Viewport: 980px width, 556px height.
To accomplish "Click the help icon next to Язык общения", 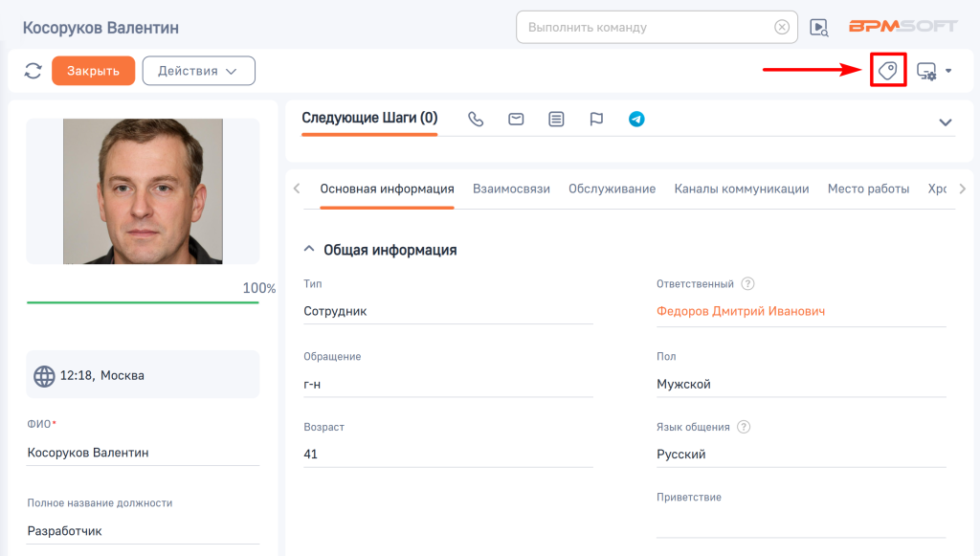I will point(744,428).
